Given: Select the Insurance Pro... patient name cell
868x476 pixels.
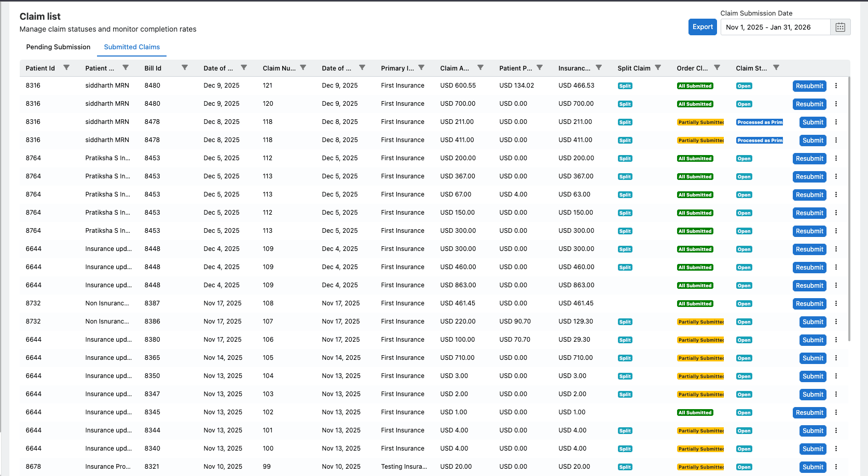Looking at the screenshot, I should 108,467.
